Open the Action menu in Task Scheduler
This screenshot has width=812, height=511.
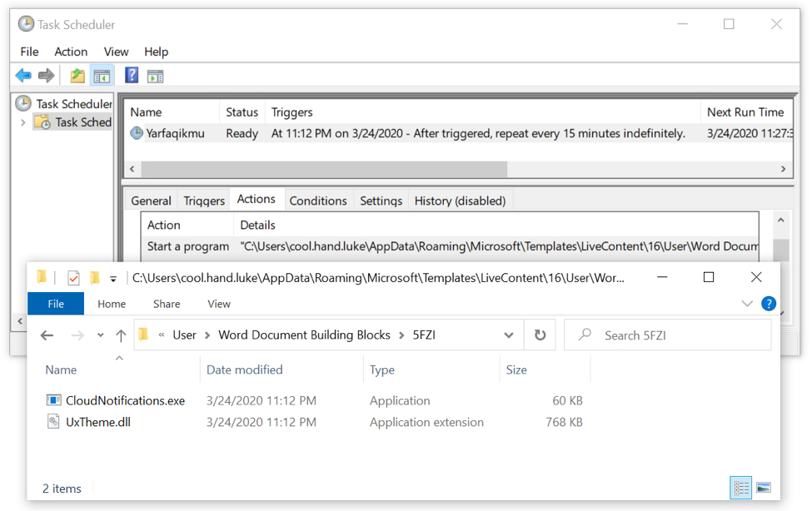tap(71, 52)
